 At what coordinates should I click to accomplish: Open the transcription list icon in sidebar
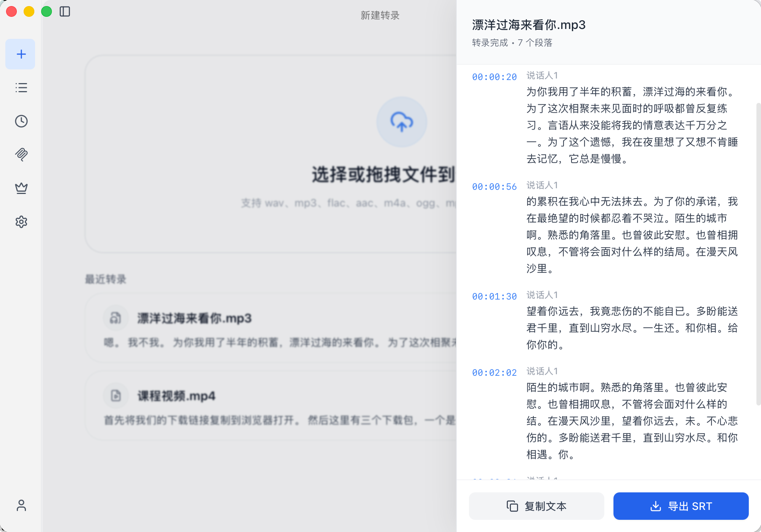click(21, 88)
